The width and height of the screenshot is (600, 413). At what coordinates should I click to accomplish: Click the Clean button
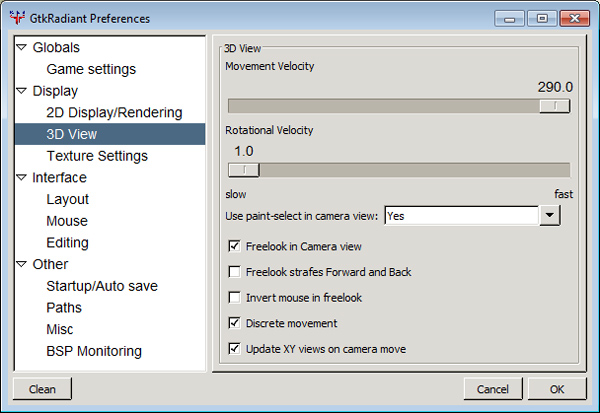(42, 389)
